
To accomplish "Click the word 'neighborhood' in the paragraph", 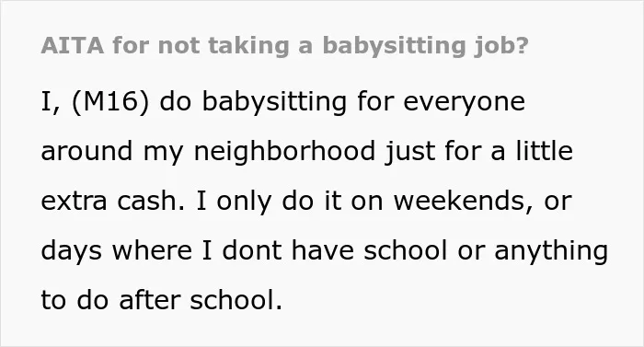I will coord(284,151).
